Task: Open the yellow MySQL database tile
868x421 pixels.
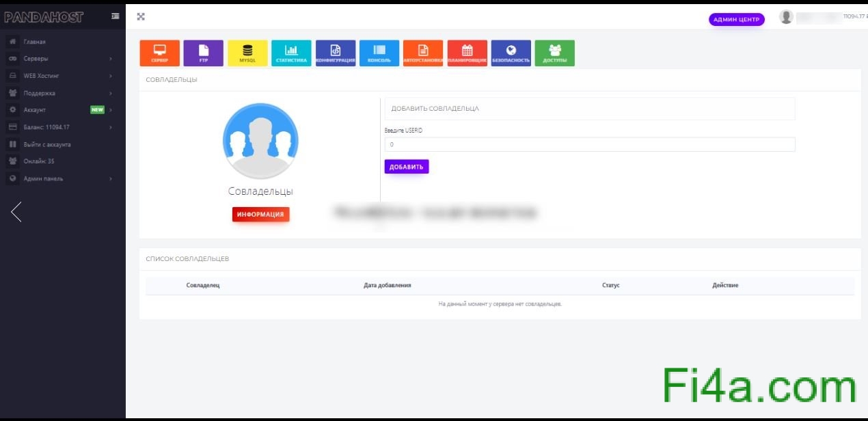Action: tap(247, 53)
